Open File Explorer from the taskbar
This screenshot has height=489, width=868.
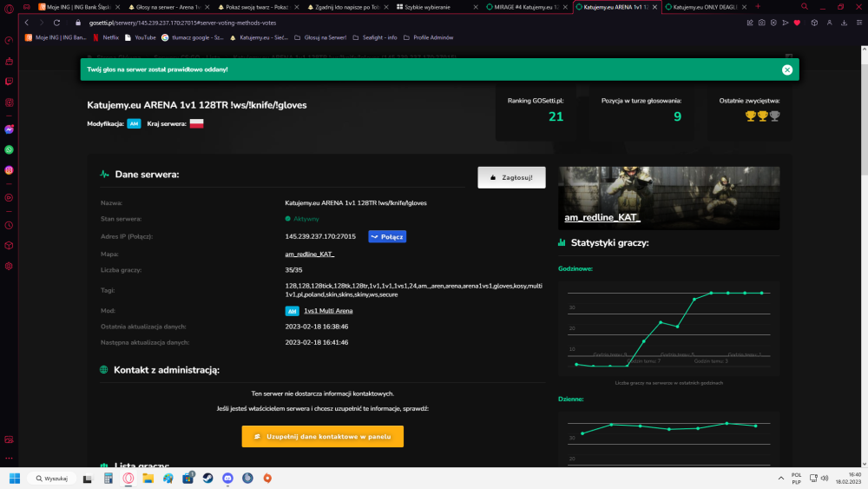tap(148, 479)
